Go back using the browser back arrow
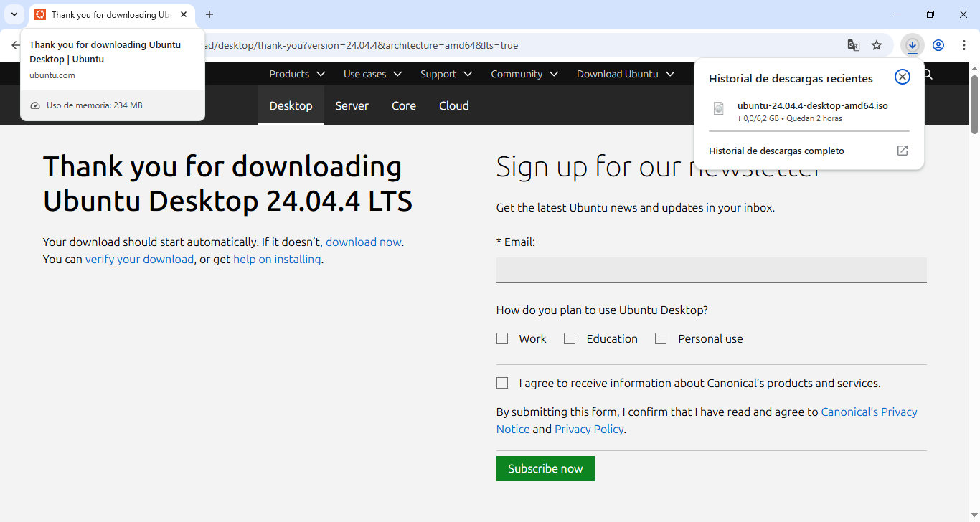Image resolution: width=980 pixels, height=522 pixels. [16, 45]
